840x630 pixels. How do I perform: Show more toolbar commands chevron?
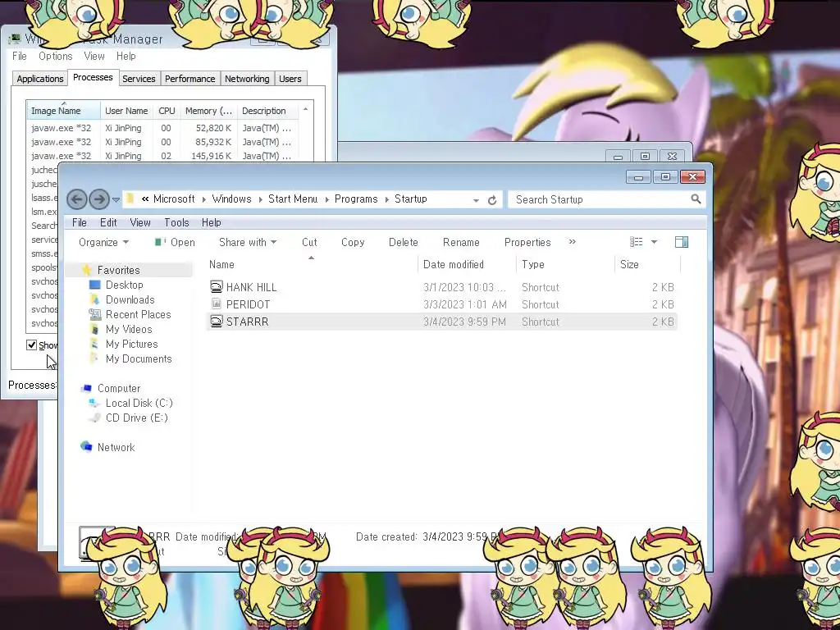point(572,242)
